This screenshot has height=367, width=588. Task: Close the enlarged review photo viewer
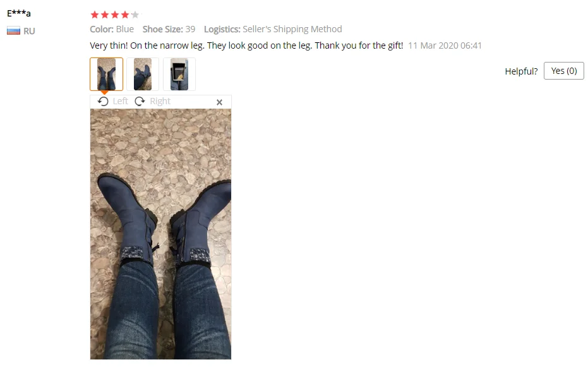tap(219, 102)
